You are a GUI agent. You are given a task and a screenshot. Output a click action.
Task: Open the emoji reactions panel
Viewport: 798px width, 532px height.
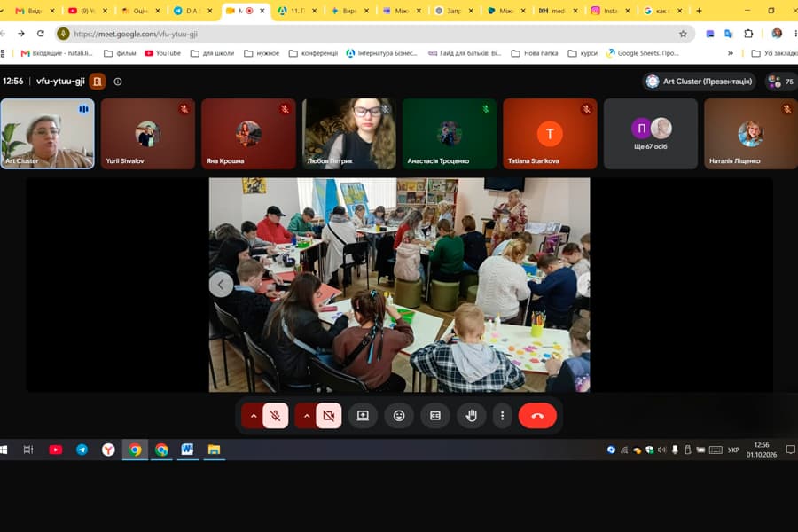(399, 416)
